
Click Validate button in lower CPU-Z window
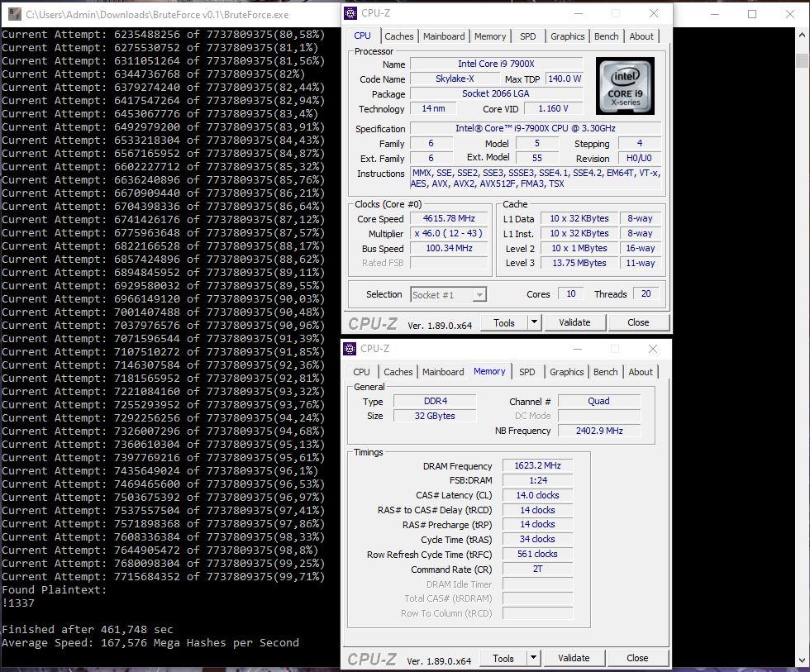click(x=574, y=658)
